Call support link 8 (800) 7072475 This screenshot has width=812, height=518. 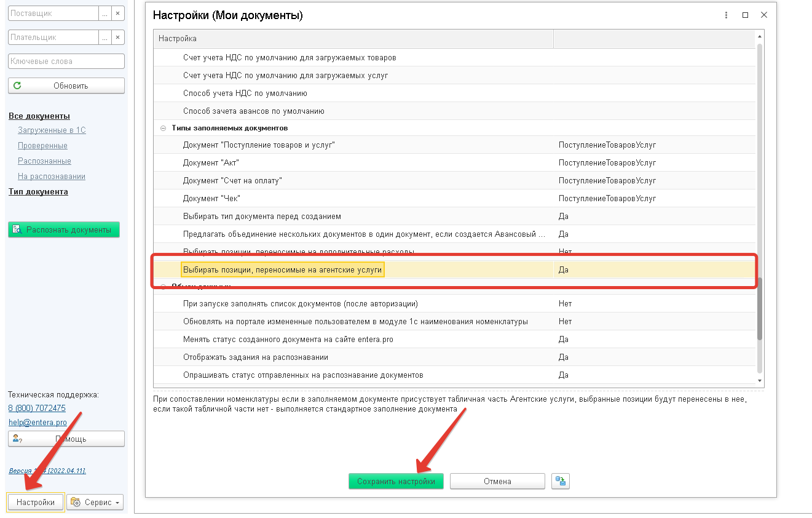pyautogui.click(x=37, y=408)
